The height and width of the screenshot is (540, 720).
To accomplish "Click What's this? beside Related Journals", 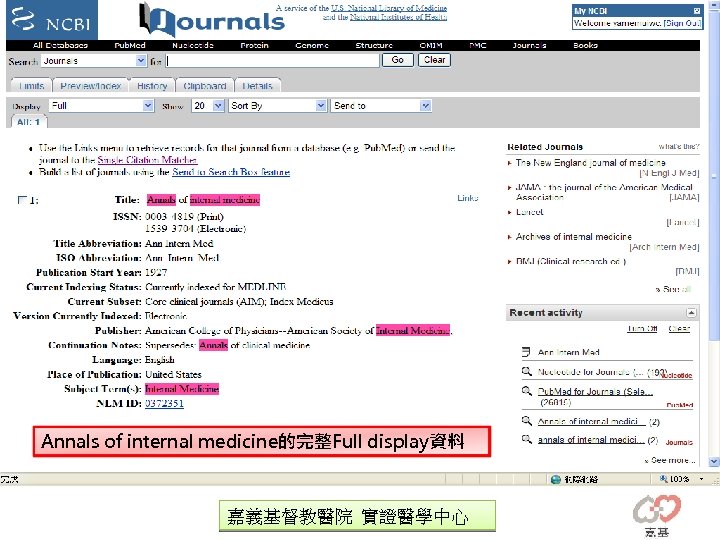I will coord(679,146).
